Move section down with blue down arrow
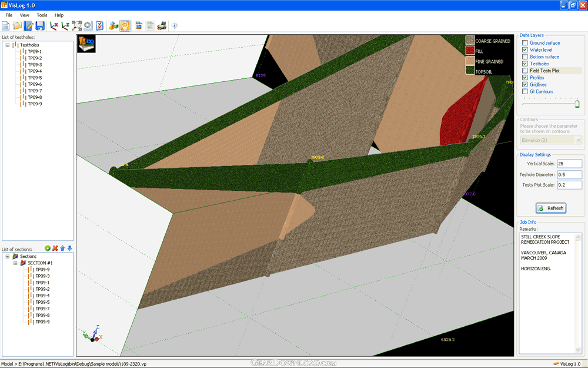588x368 pixels. [70, 248]
